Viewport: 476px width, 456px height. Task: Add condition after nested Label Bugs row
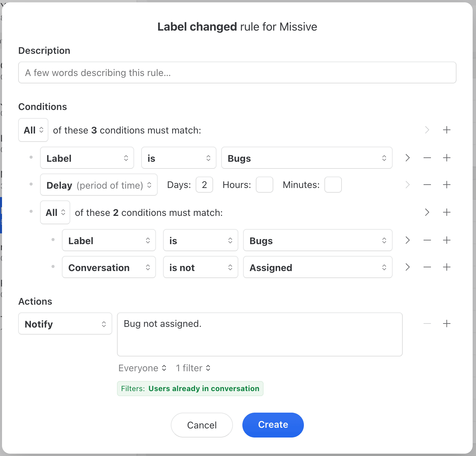[x=446, y=240]
